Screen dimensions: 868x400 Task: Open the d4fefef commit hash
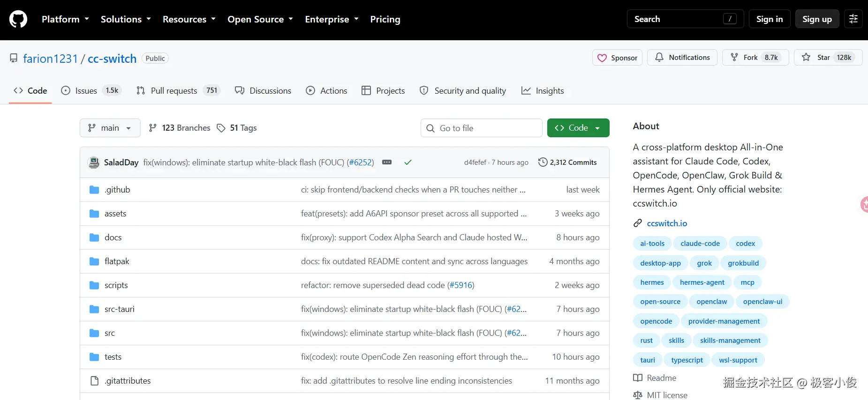pyautogui.click(x=476, y=163)
